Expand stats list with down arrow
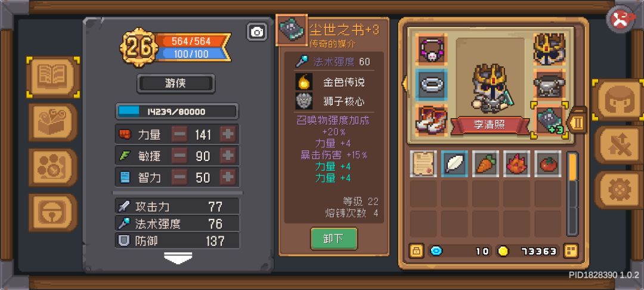Viewport: 644px width, 290px height. point(178,258)
